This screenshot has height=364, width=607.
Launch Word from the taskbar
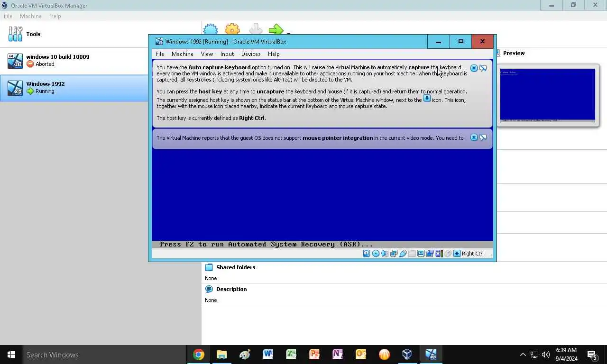(x=268, y=355)
